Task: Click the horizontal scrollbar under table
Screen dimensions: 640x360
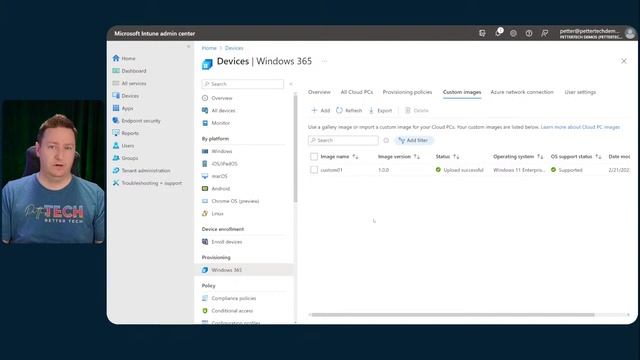Action: pyautogui.click(x=452, y=315)
